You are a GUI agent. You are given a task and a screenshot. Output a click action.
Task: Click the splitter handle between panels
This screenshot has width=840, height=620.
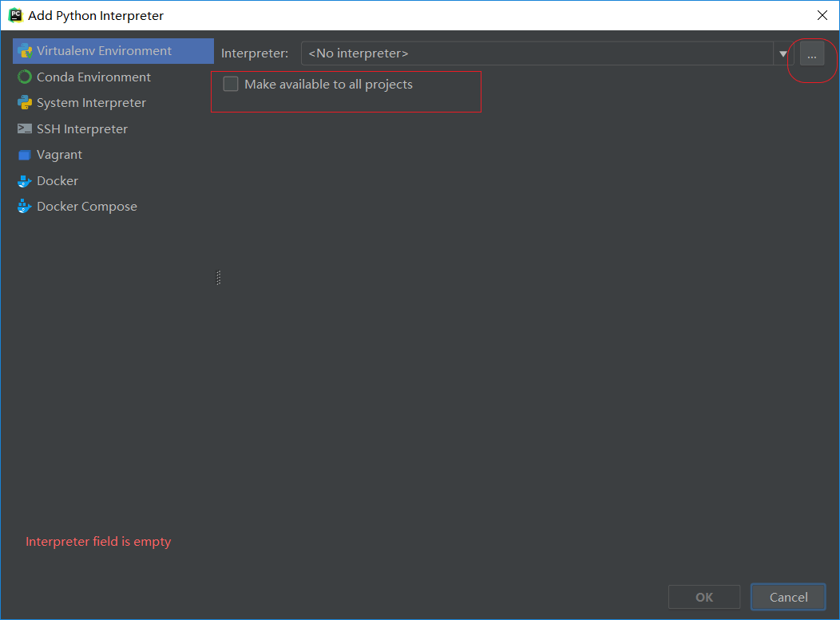pos(218,278)
